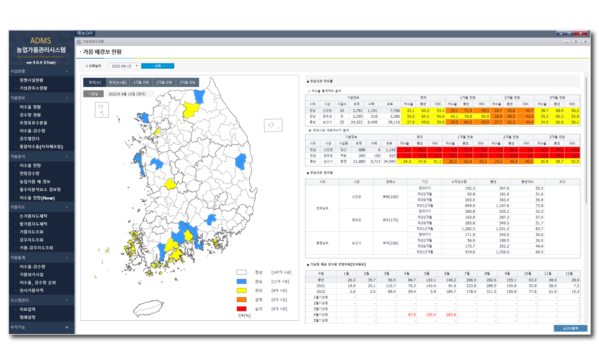The width and height of the screenshot is (599, 364).
Task: Click the yellow 주의 legend swatch
Action: tap(242, 290)
